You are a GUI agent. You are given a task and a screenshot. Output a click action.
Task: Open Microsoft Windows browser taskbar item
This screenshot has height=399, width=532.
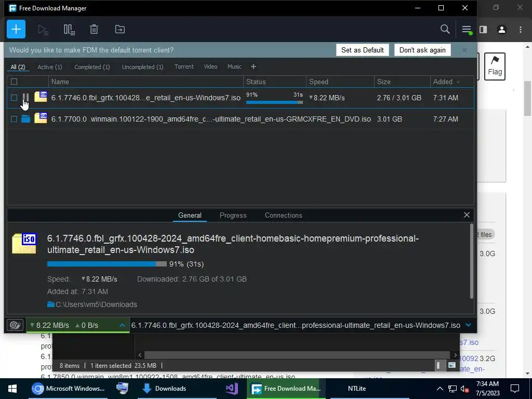point(69,389)
